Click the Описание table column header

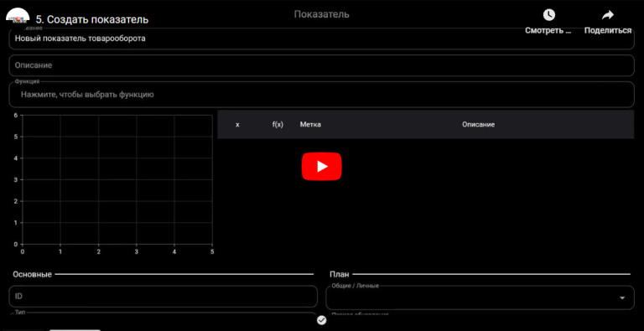click(x=478, y=124)
